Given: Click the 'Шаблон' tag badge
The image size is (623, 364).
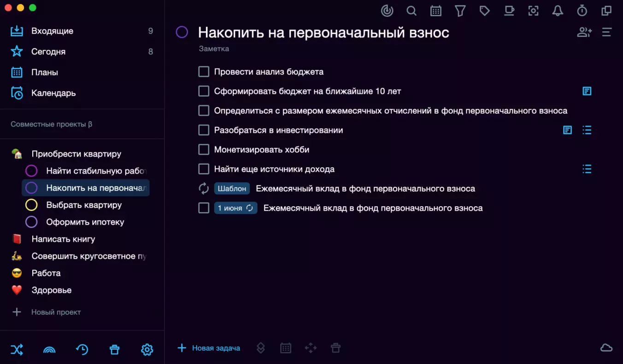Looking at the screenshot, I should tap(232, 189).
